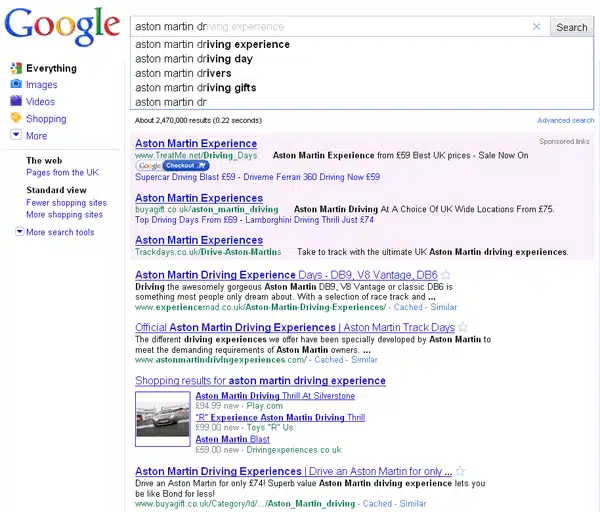Image resolution: width=600 pixels, height=512 pixels.
Task: Filter to Pages from the UK
Action: pos(62,173)
